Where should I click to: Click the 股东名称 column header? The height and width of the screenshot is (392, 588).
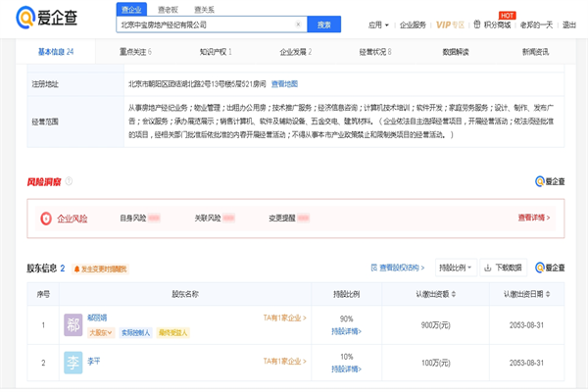(x=185, y=294)
